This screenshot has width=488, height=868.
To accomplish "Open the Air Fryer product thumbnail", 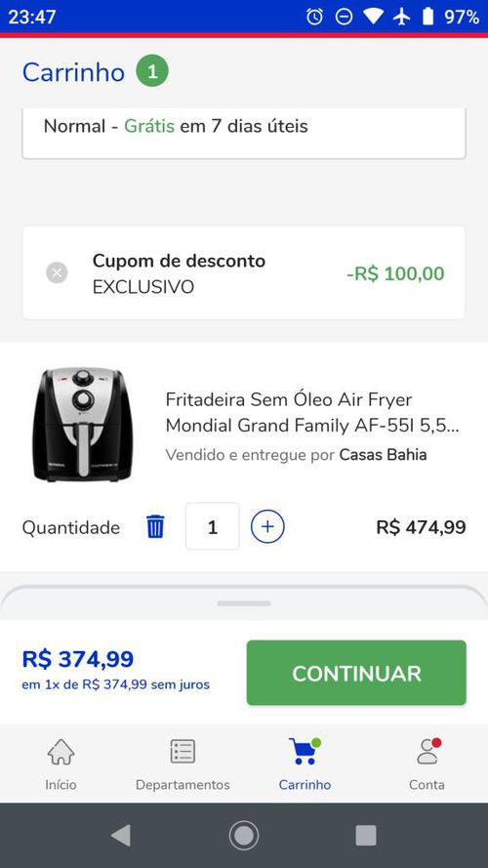I will pyautogui.click(x=83, y=425).
